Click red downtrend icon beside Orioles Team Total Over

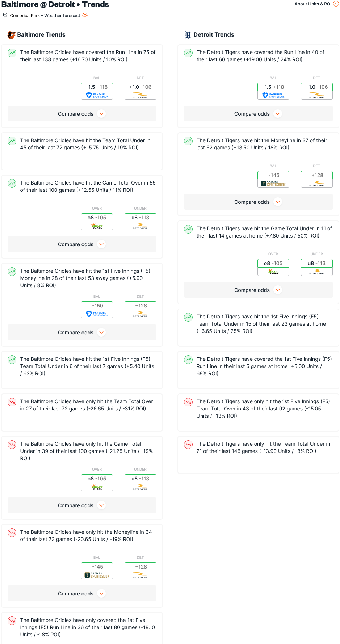[x=12, y=402]
